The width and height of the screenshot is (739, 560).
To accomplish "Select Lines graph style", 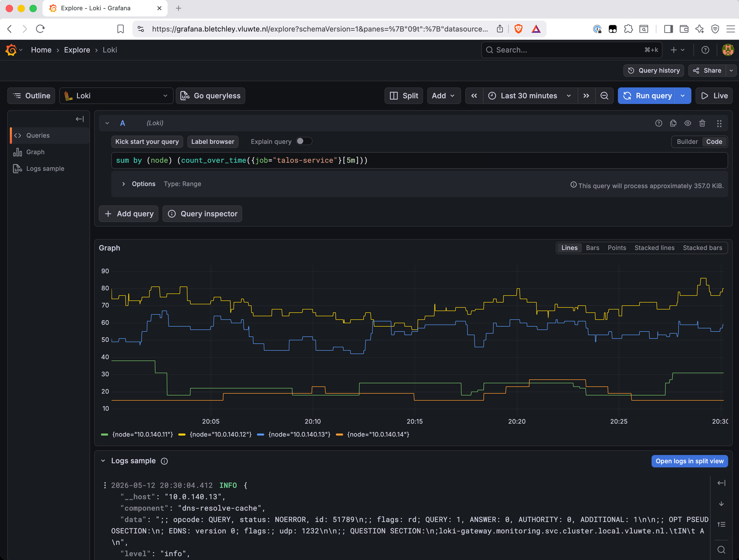I will pyautogui.click(x=569, y=248).
